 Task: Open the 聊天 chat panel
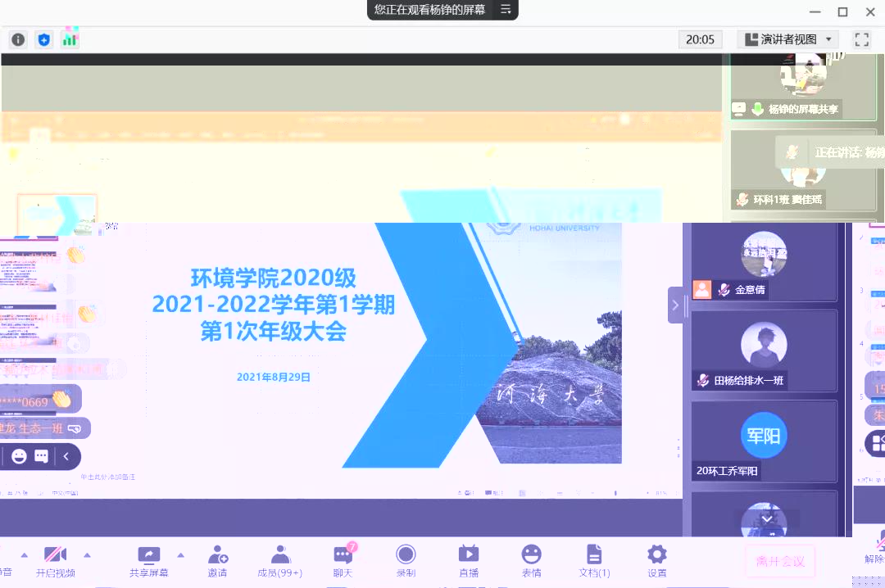pyautogui.click(x=343, y=561)
